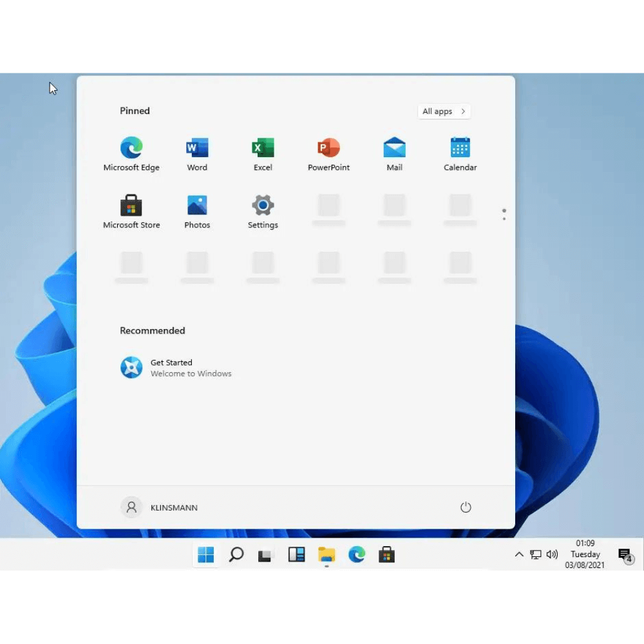Image resolution: width=644 pixels, height=644 pixels.
Task: Click the power button in Start menu
Action: pos(466,507)
